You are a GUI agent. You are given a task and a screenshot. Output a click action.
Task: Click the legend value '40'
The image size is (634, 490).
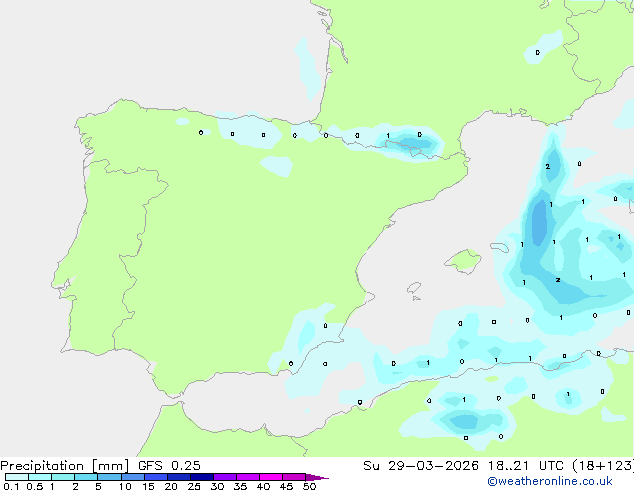[263, 486]
